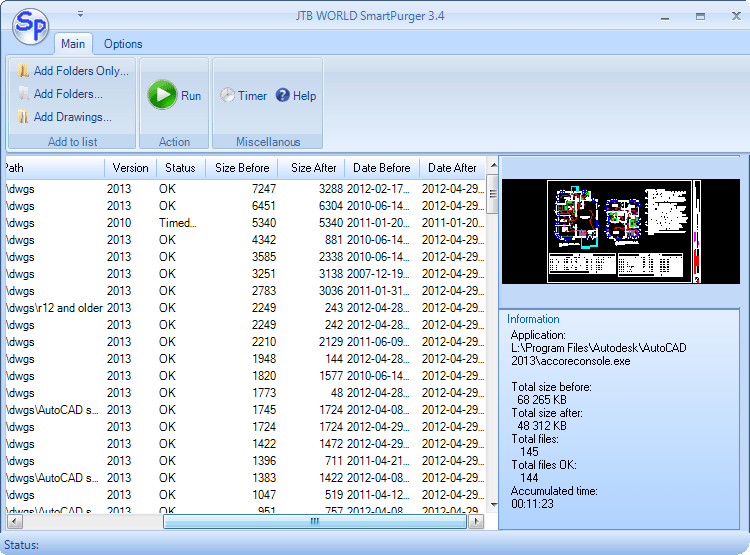
Task: Click the Size Before value 1745
Action: pos(264,410)
